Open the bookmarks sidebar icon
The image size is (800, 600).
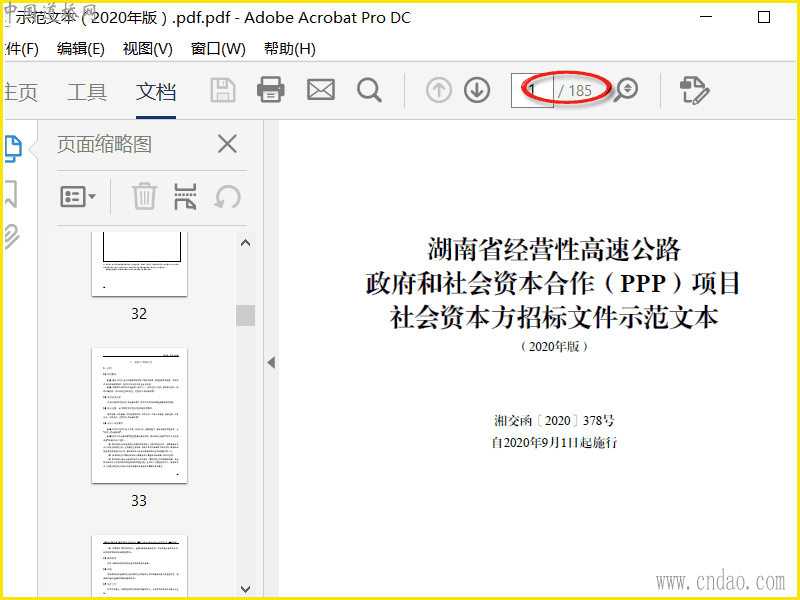pyautogui.click(x=11, y=193)
